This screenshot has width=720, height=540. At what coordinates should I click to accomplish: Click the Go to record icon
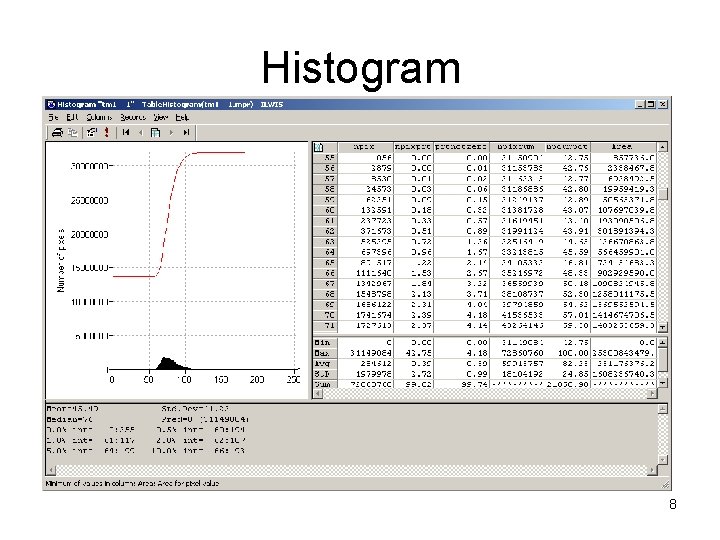pyautogui.click(x=156, y=133)
